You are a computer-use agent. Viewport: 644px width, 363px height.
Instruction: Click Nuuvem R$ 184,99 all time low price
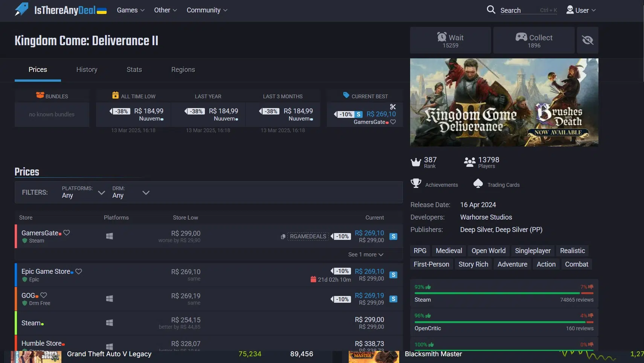(149, 111)
